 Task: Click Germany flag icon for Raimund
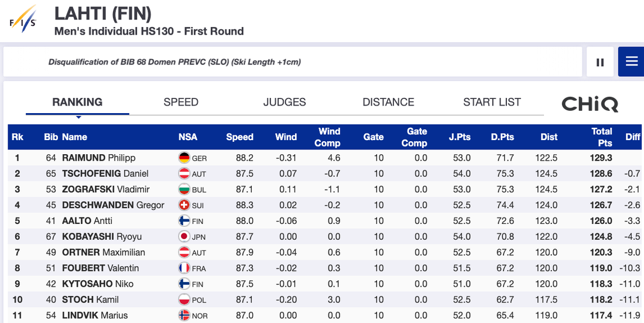pyautogui.click(x=184, y=158)
